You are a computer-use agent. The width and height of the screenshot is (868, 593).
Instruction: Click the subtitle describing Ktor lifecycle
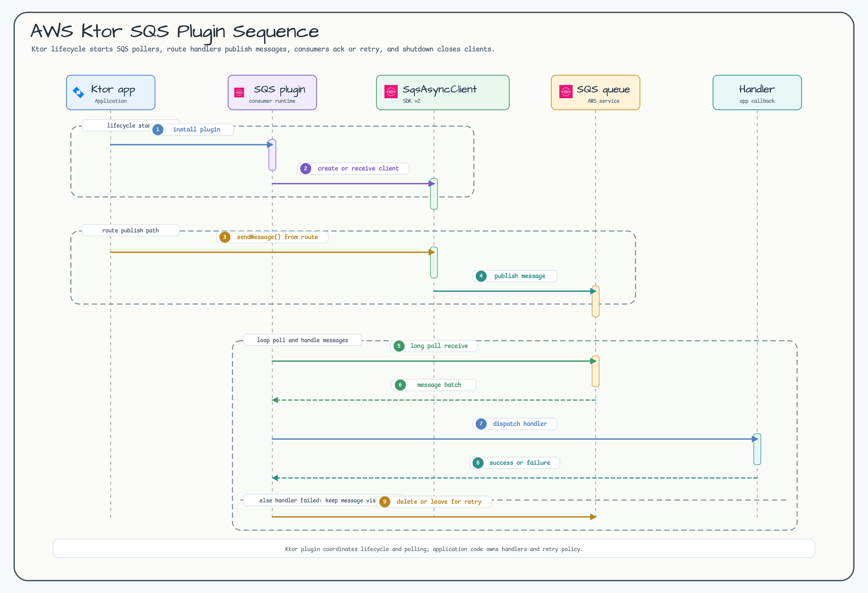point(263,49)
